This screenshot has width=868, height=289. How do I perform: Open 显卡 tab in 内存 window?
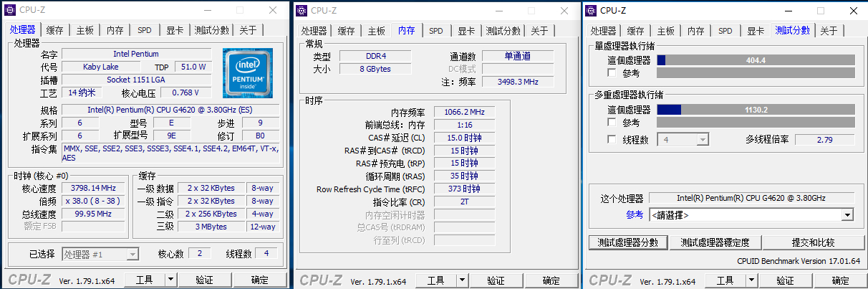point(466,31)
